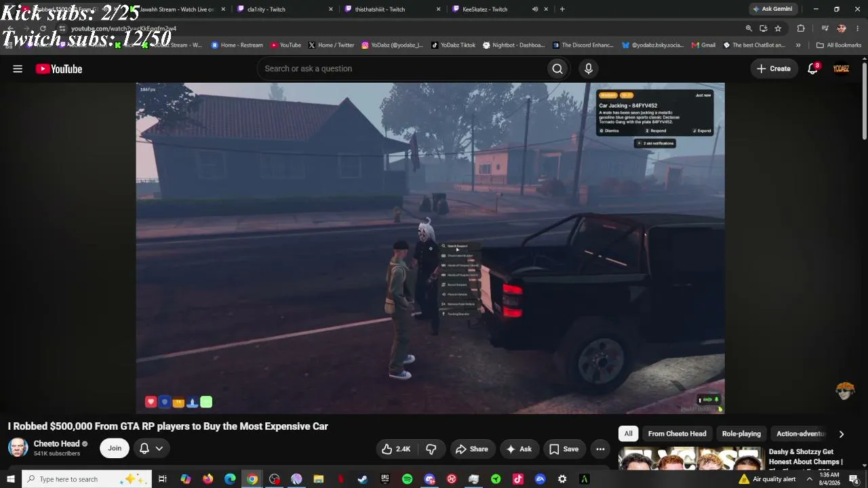Screen dimensions: 868x488
Task: Save the video to a playlist
Action: tap(564, 449)
